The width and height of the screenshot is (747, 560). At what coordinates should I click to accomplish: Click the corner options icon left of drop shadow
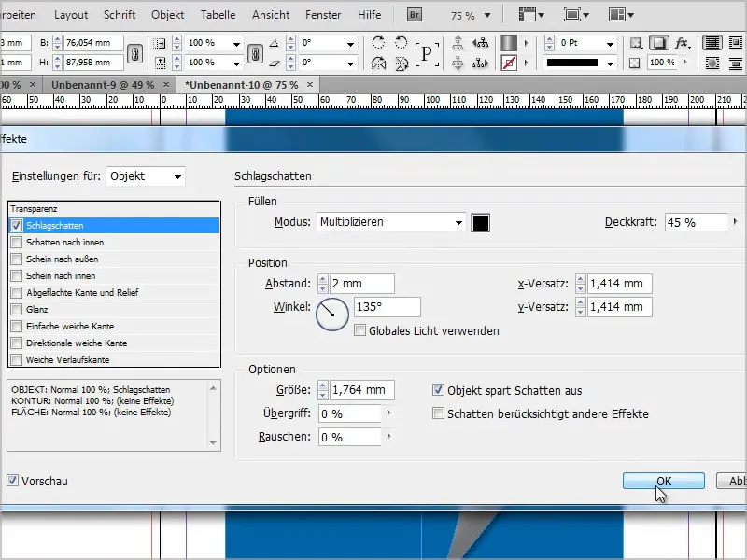coord(636,43)
